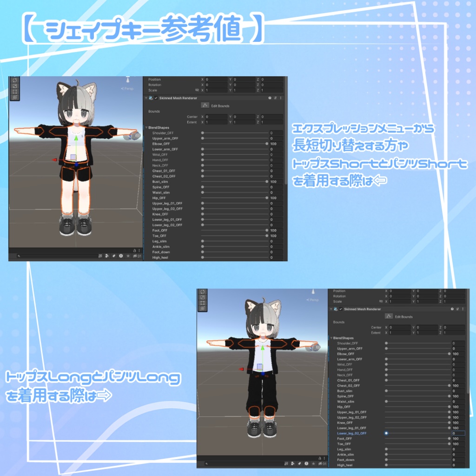Click the presets icon on Skinned Mesh Renderer
Screen dimensions: 476x476
point(275,98)
